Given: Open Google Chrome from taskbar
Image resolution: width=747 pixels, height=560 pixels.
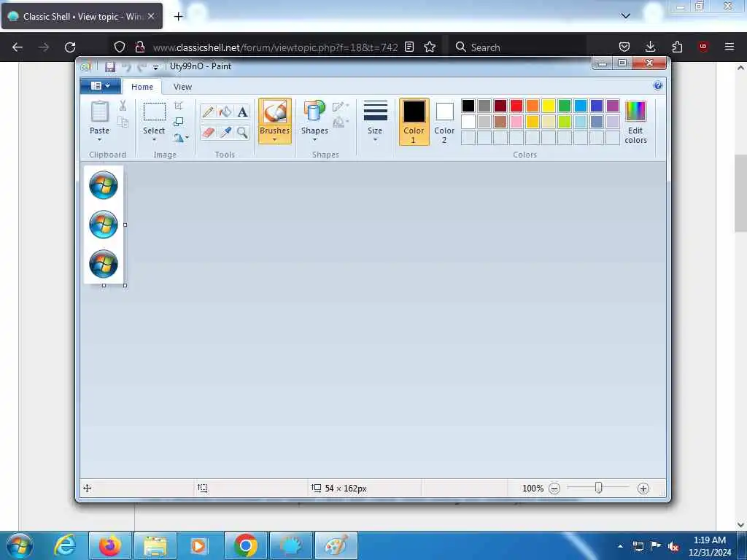Looking at the screenshot, I should tap(246, 545).
